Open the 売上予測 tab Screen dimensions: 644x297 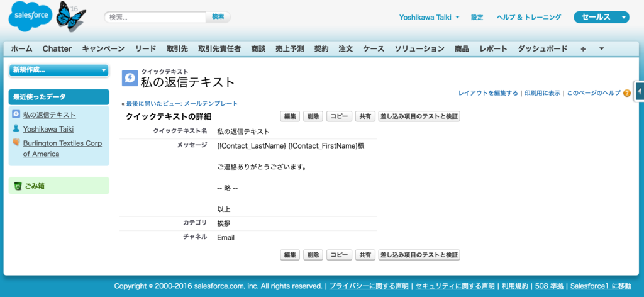289,49
